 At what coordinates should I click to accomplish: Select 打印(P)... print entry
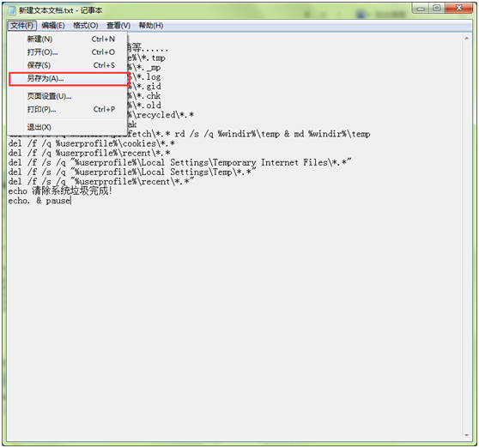[68, 109]
